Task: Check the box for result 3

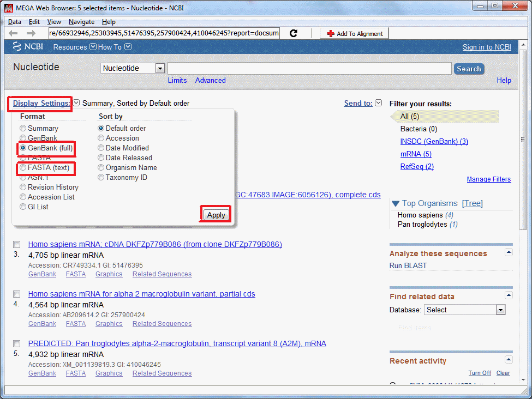Action: (x=16, y=244)
